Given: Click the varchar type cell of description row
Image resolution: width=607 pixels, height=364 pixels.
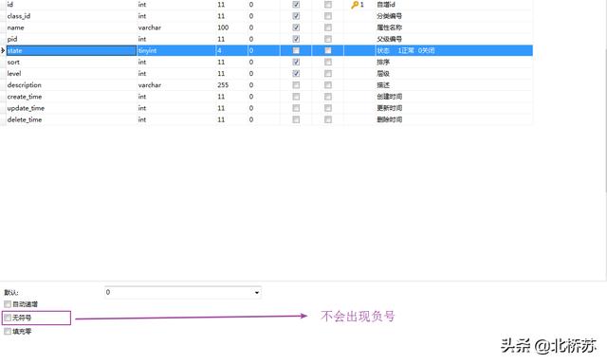Looking at the screenshot, I should click(176, 85).
